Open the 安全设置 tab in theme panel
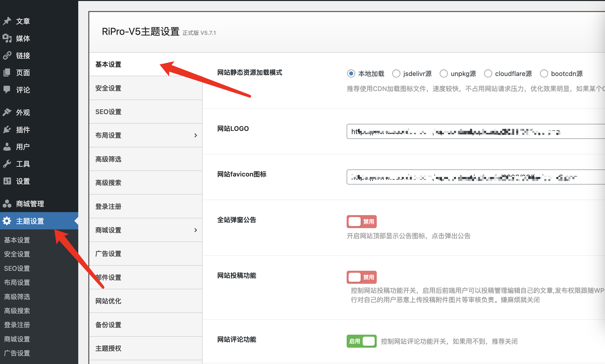605x364 pixels. [x=146, y=88]
